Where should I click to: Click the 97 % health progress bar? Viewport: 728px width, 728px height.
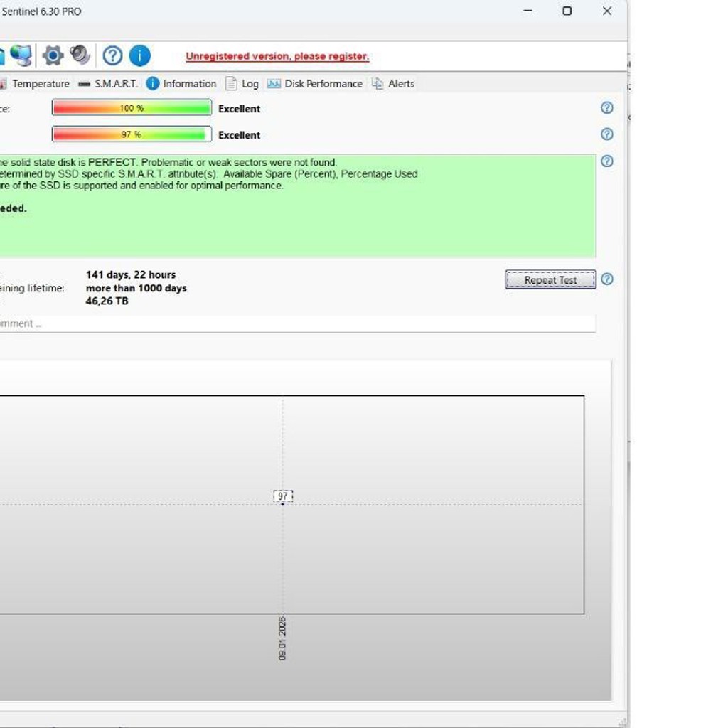point(132,134)
